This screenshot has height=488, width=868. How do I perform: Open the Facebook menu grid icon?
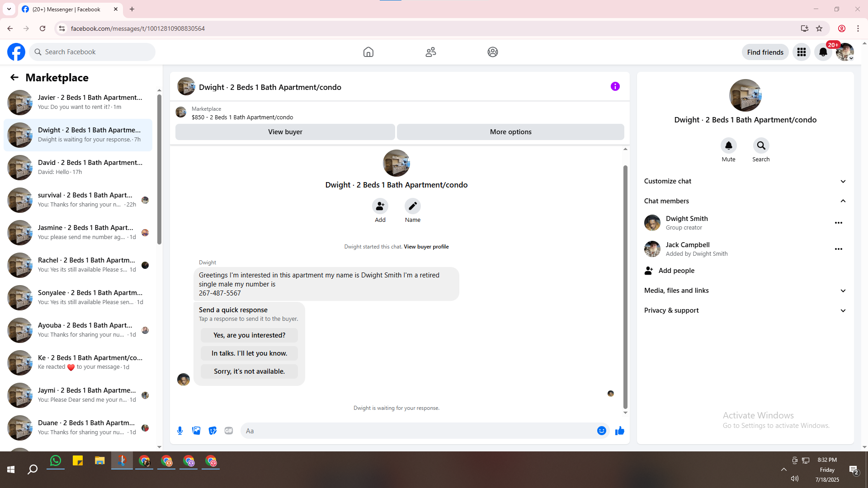coord(801,52)
